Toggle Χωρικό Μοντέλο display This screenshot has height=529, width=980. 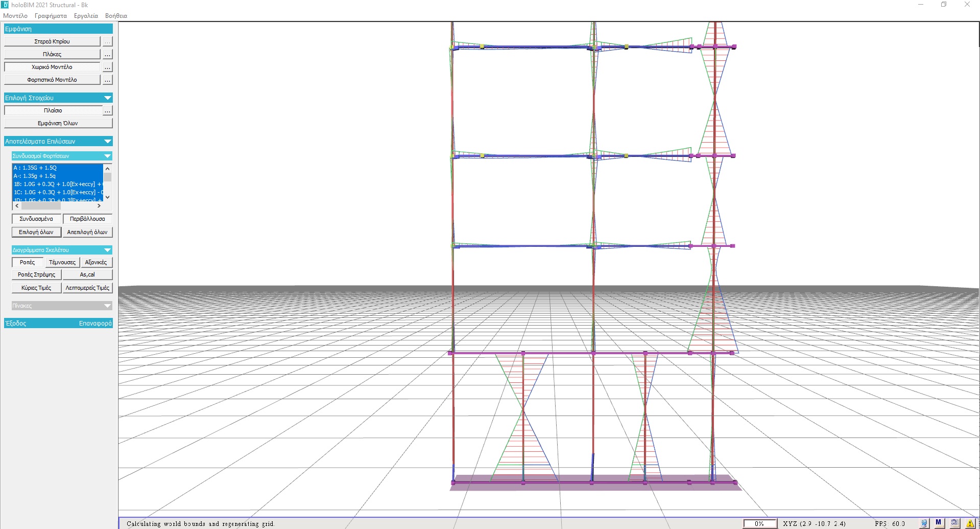pyautogui.click(x=52, y=67)
